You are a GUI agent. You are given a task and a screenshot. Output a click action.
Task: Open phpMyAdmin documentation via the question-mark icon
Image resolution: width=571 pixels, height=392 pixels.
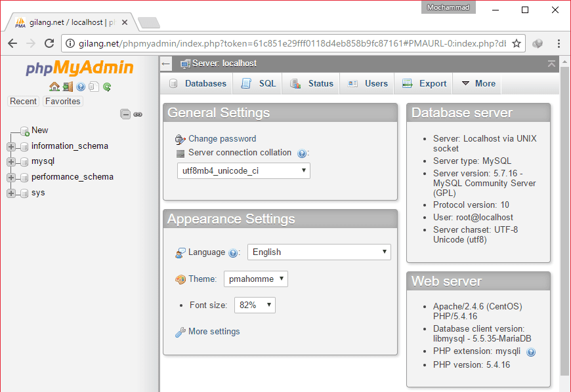pyautogui.click(x=81, y=87)
